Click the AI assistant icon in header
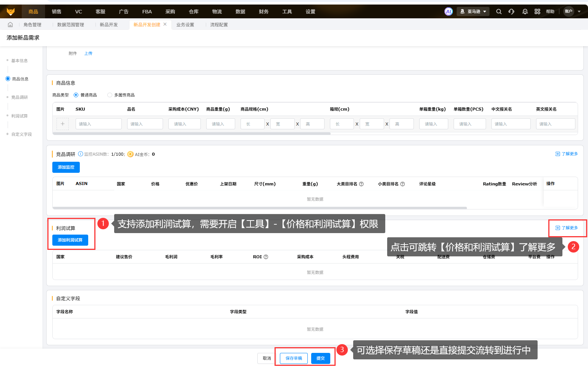 [449, 11]
